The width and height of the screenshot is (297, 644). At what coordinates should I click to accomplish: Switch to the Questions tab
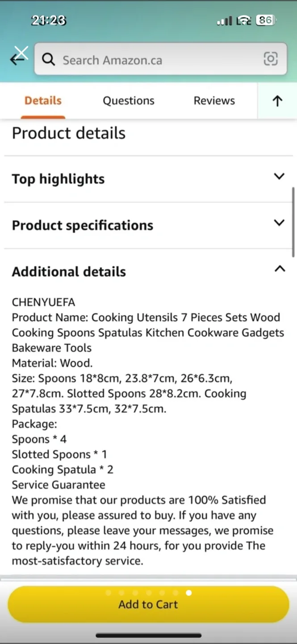click(128, 101)
